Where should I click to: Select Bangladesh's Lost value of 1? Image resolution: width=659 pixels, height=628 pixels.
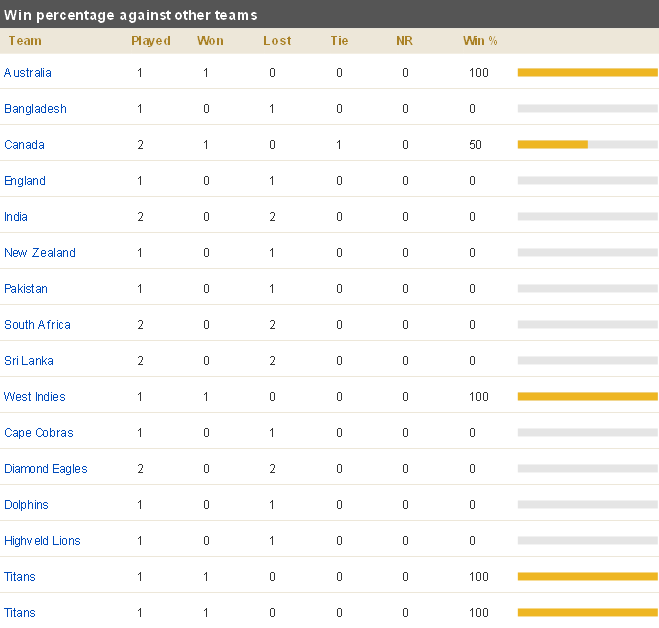tap(272, 109)
